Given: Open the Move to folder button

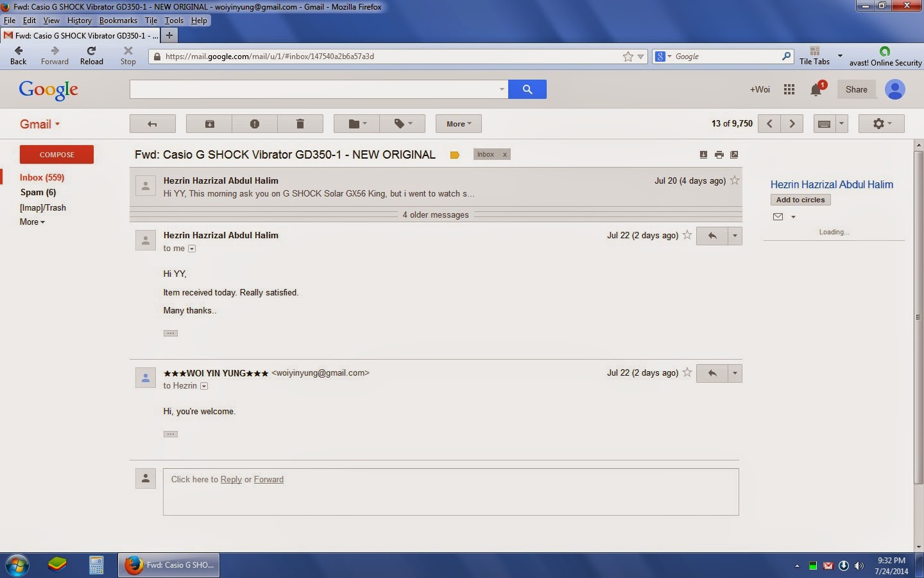Looking at the screenshot, I should [x=357, y=124].
